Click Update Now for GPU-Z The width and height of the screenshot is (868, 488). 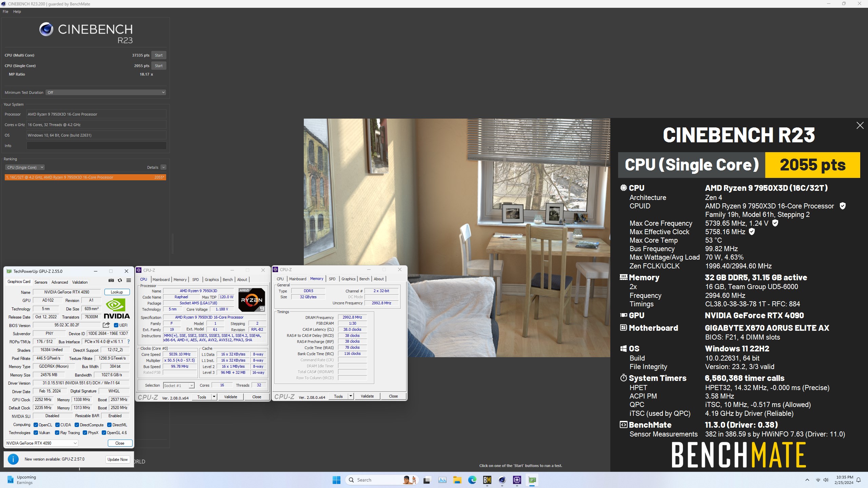pos(118,460)
